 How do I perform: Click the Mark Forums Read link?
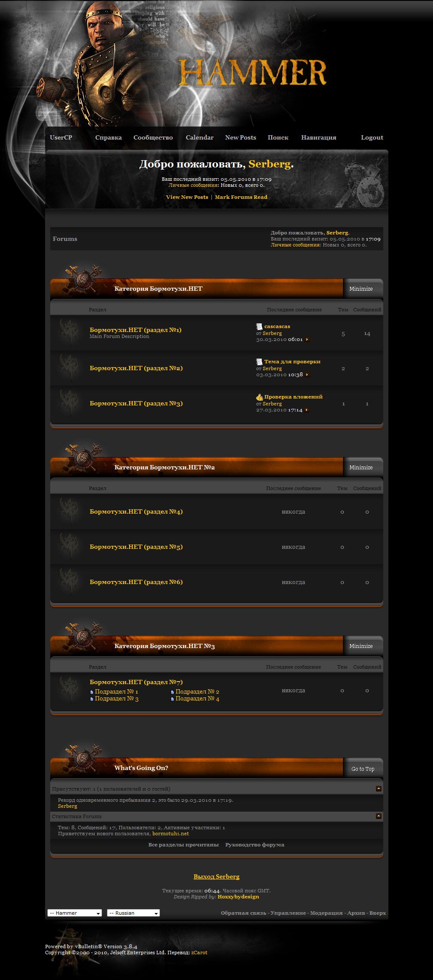(x=241, y=197)
